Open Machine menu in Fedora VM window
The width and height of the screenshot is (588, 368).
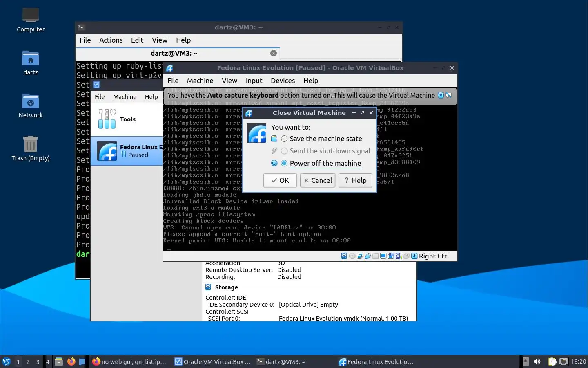[x=200, y=81]
